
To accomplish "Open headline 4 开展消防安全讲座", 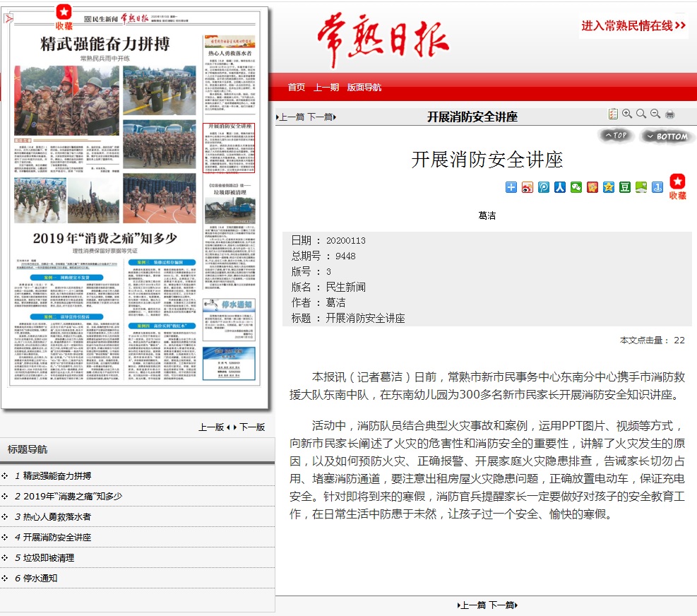I will click(x=57, y=538).
